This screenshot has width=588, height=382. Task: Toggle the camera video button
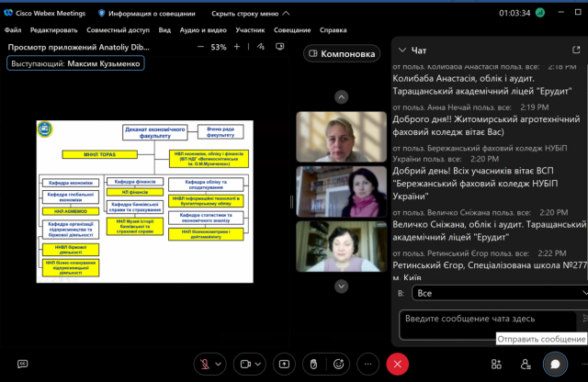[x=246, y=364]
